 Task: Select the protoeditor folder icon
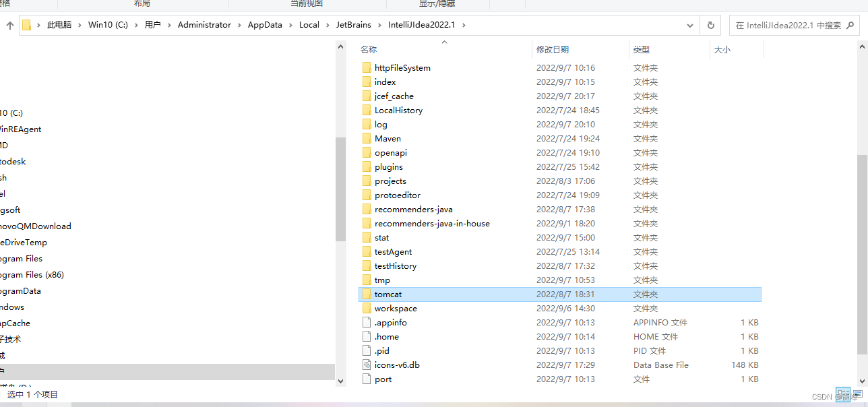pos(367,195)
